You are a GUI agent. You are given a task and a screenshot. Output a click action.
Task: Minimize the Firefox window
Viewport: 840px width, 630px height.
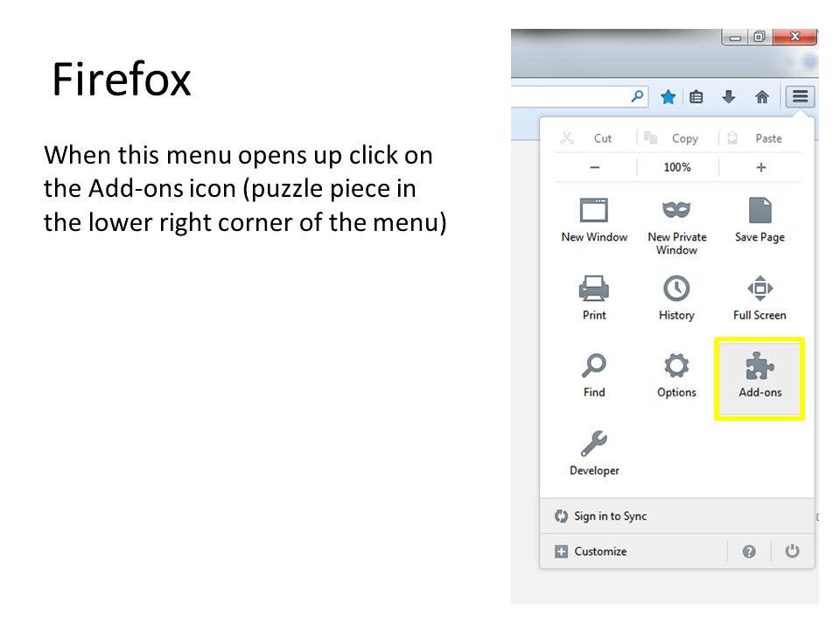[736, 38]
